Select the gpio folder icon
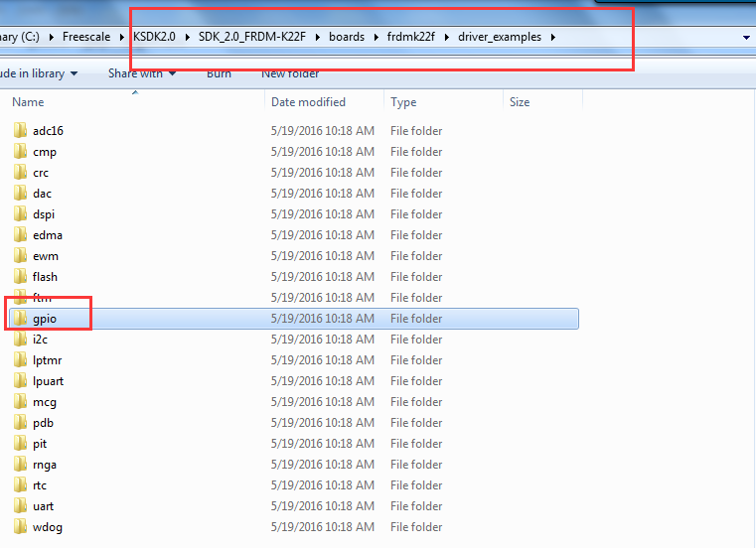Image resolution: width=756 pixels, height=548 pixels. tap(20, 318)
